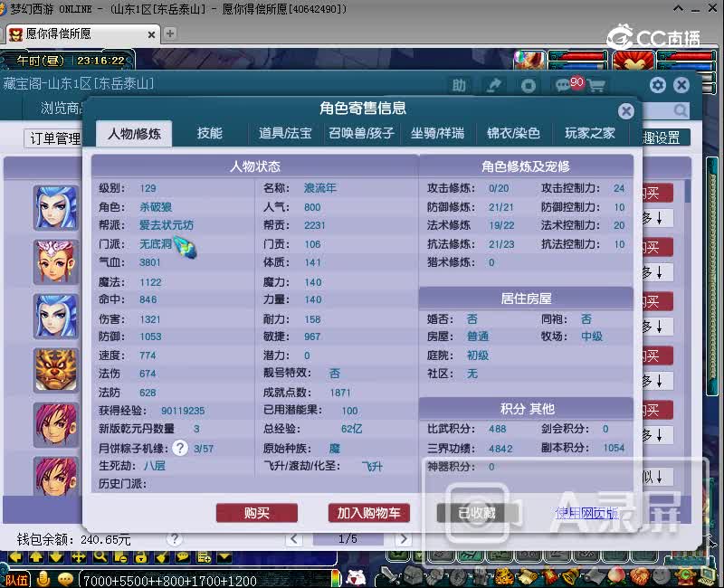Click the character name 浪流年
Screen dimensions: 724x588
tap(320, 188)
